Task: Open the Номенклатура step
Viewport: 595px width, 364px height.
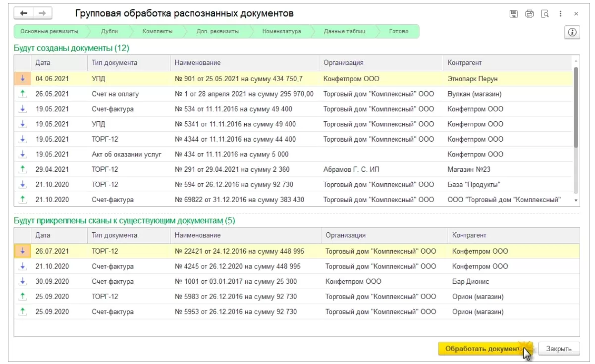Action: click(x=282, y=32)
